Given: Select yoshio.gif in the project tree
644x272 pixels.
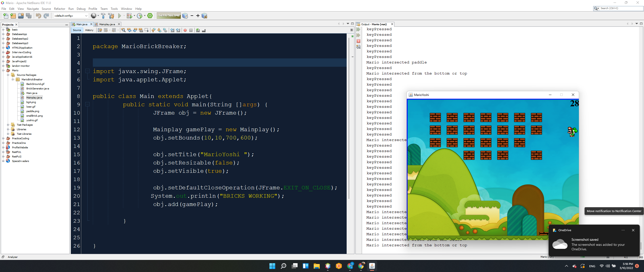Looking at the screenshot, I should coord(32,120).
